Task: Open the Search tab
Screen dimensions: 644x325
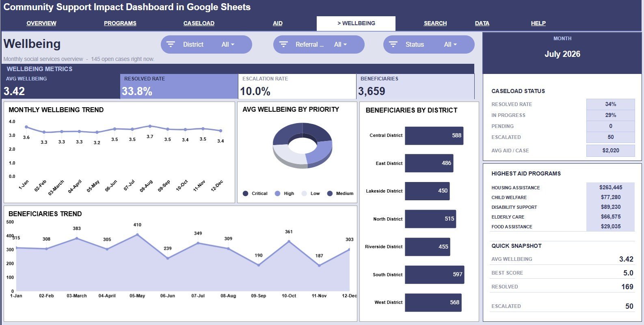Action: point(435,23)
